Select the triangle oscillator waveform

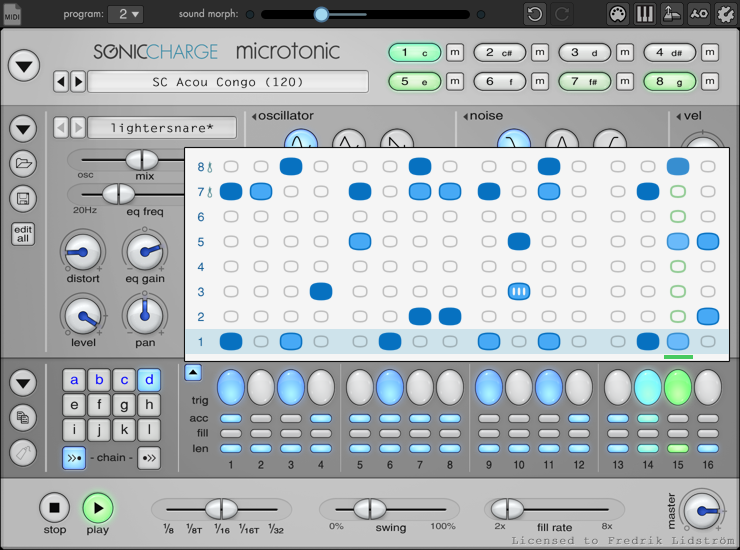point(349,139)
